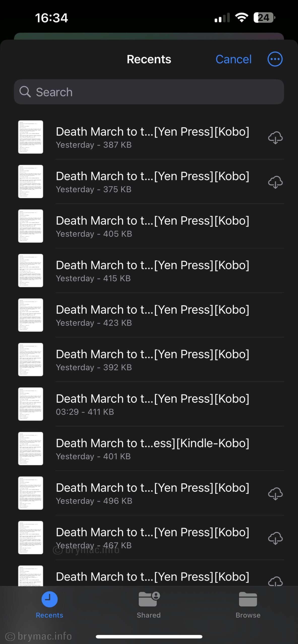Tap the magnifying glass search icon
Viewport: 298px width, 644px height.
(25, 92)
